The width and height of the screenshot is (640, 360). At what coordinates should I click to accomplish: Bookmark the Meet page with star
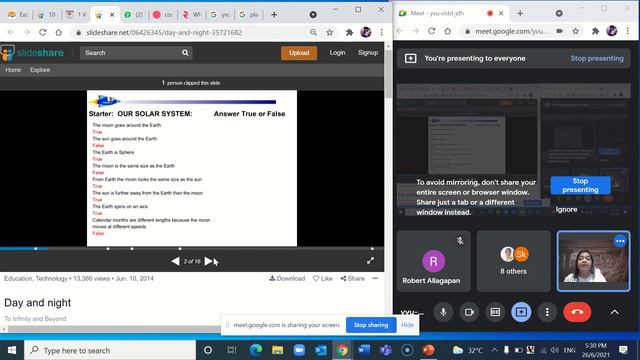click(576, 31)
